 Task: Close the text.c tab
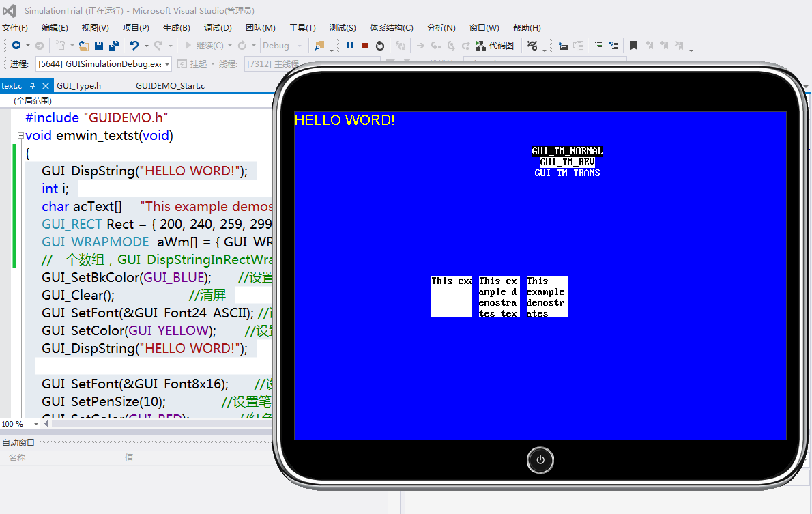tap(46, 85)
